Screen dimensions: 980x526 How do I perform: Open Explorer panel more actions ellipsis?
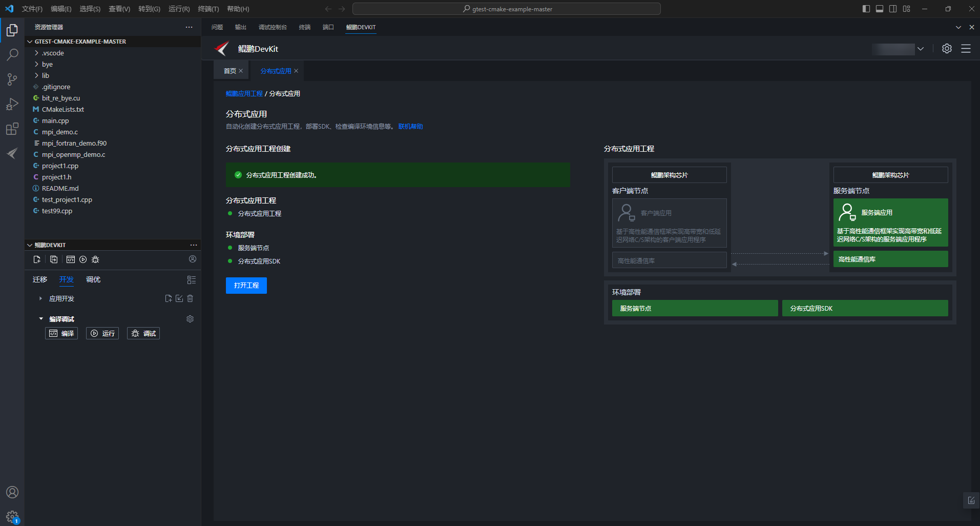pos(189,27)
